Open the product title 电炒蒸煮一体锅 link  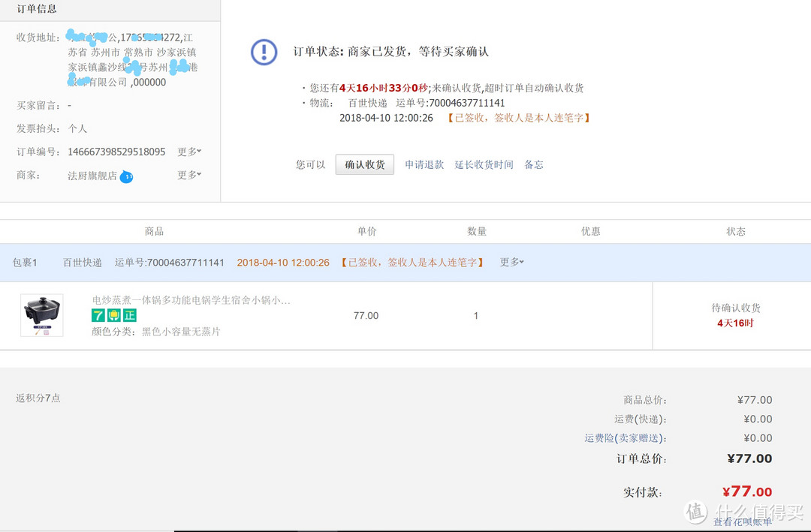pos(191,300)
